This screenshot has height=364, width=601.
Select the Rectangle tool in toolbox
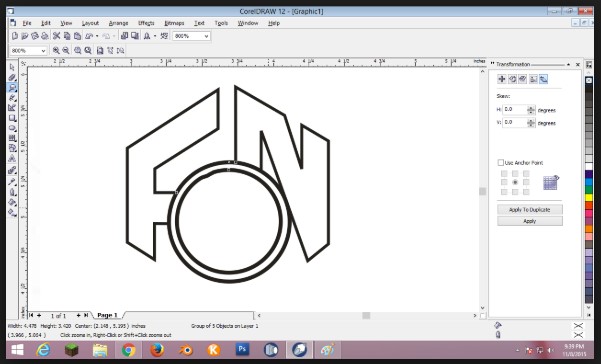(12, 118)
